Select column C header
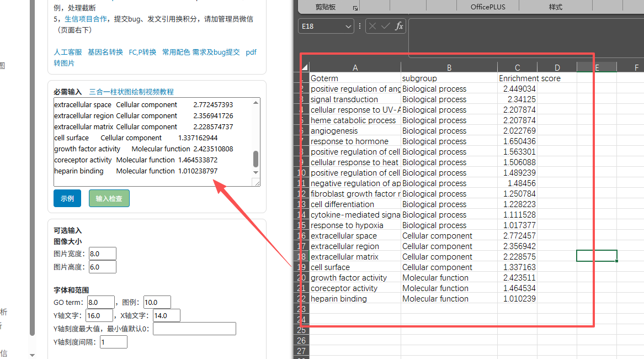644x359 pixels. tap(517, 68)
